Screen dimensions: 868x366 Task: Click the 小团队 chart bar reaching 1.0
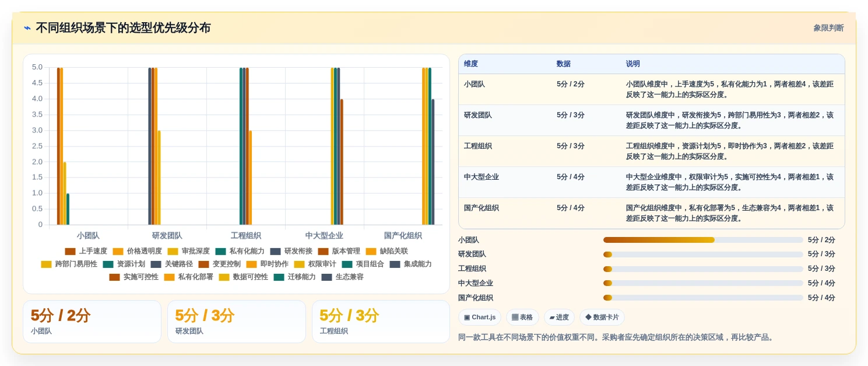tap(68, 209)
